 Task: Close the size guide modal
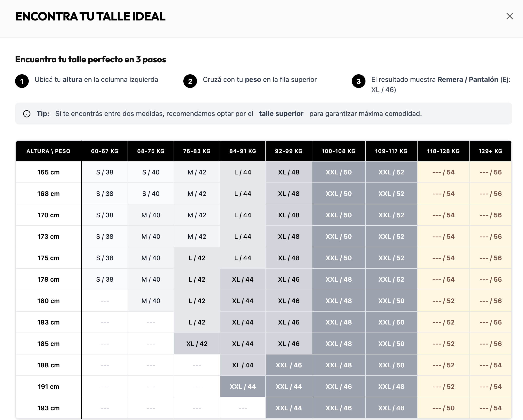(510, 16)
